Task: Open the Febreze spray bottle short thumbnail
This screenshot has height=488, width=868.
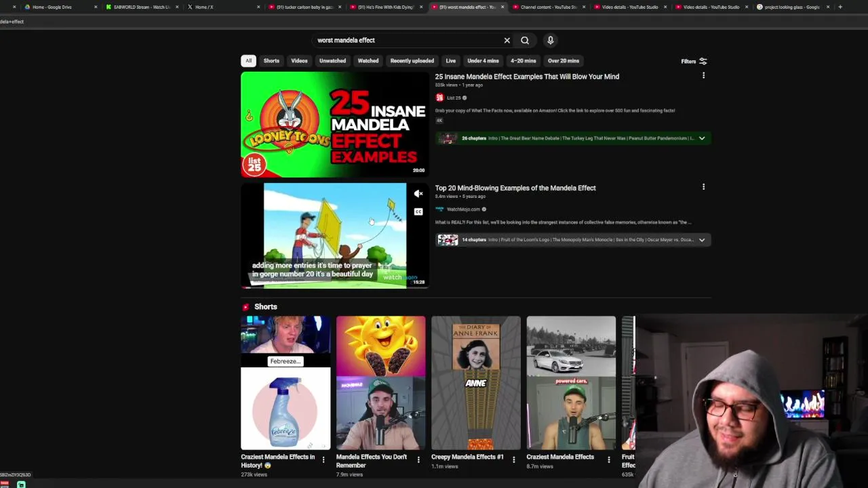Action: 285,382
